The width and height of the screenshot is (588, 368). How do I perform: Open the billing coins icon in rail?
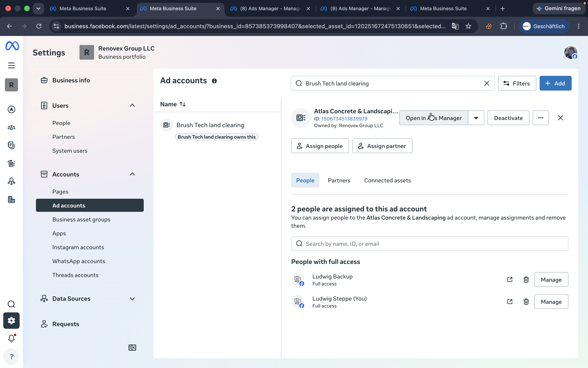click(11, 200)
